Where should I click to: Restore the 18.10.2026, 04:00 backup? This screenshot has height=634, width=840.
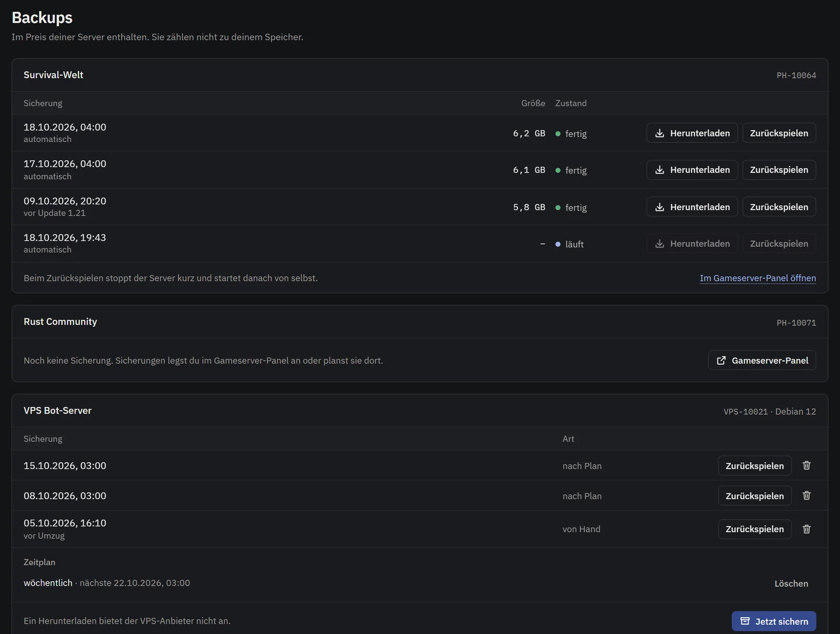click(779, 133)
